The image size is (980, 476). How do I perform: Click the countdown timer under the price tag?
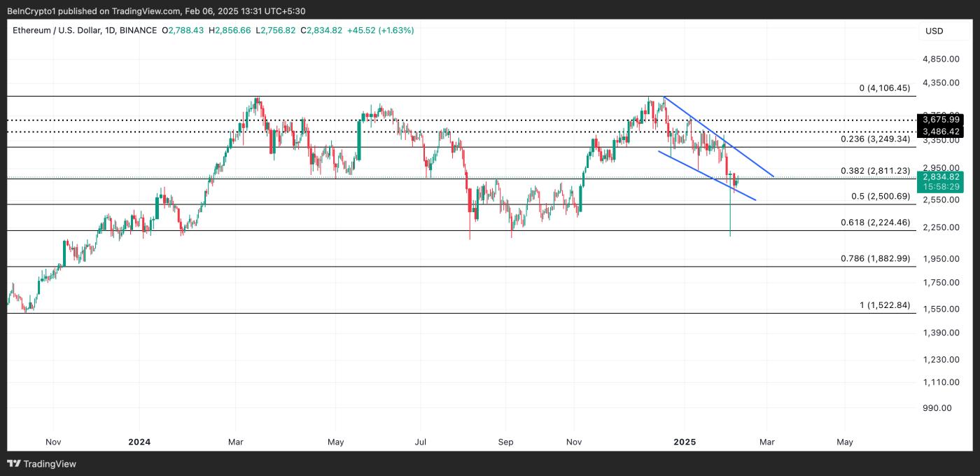click(943, 187)
